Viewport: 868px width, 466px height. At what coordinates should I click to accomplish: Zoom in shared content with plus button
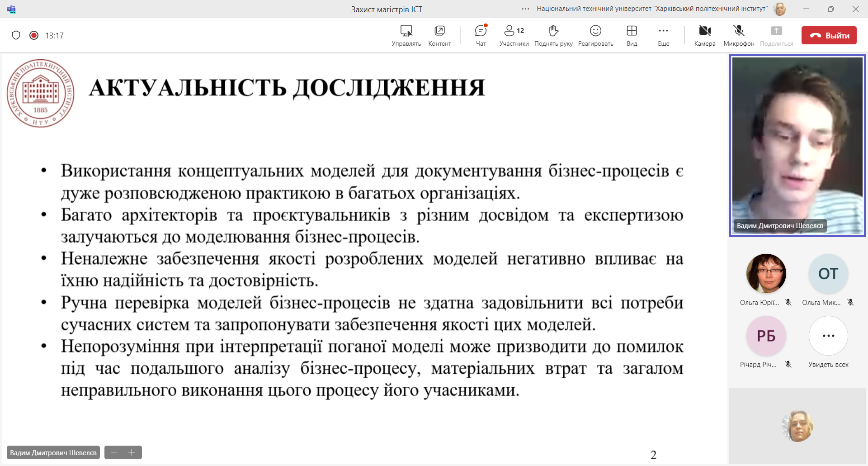(132, 452)
